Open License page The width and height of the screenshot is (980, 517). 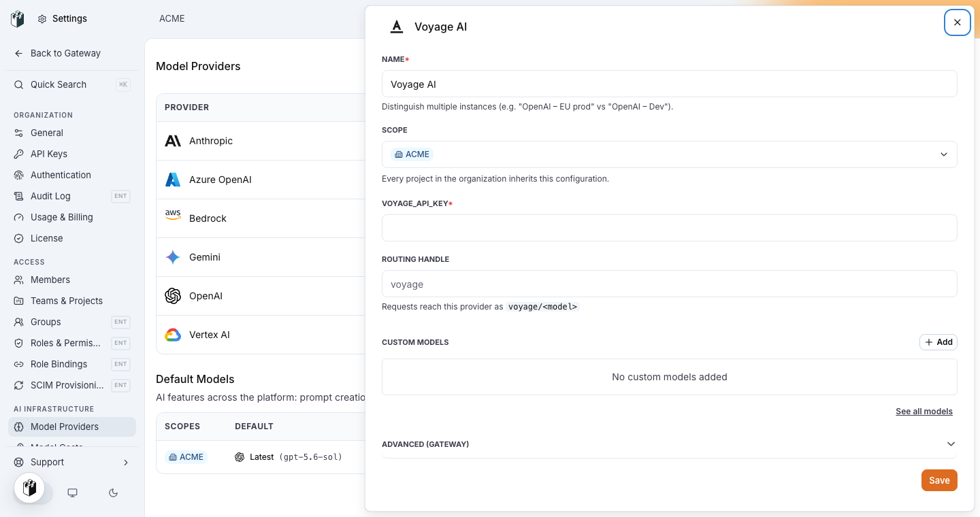[72, 238]
